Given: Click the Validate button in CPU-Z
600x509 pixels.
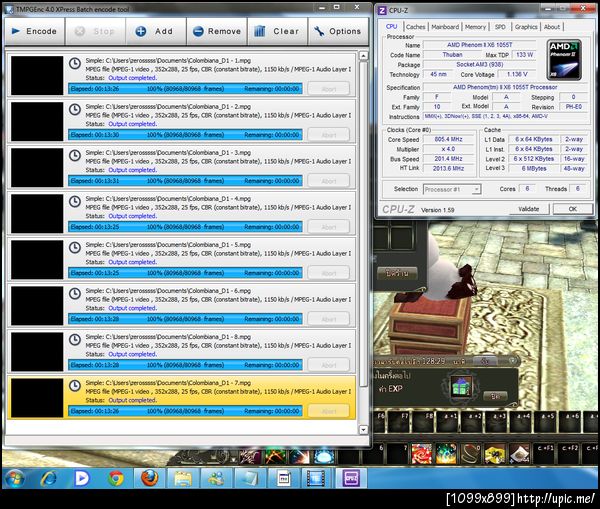Looking at the screenshot, I should tap(529, 209).
